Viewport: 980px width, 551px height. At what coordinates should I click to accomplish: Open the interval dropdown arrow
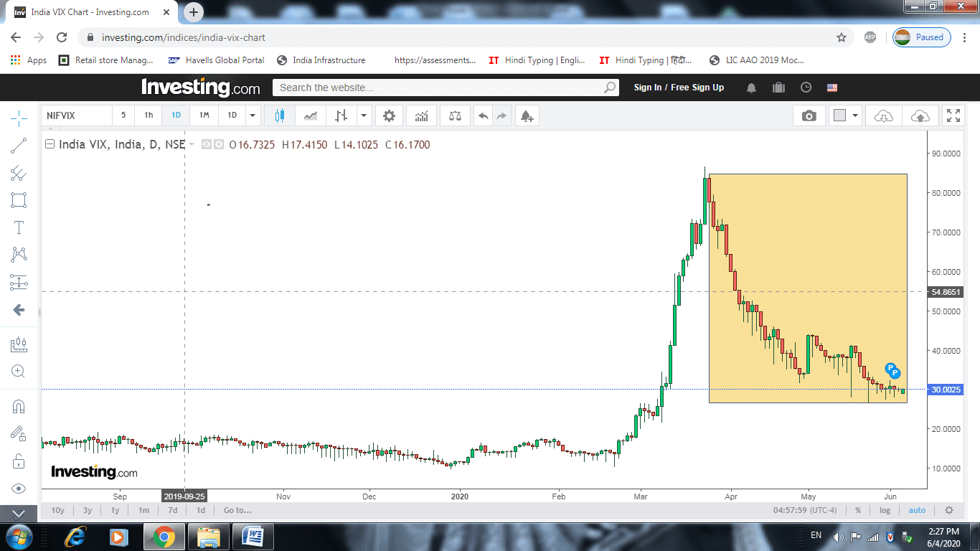[x=253, y=116]
